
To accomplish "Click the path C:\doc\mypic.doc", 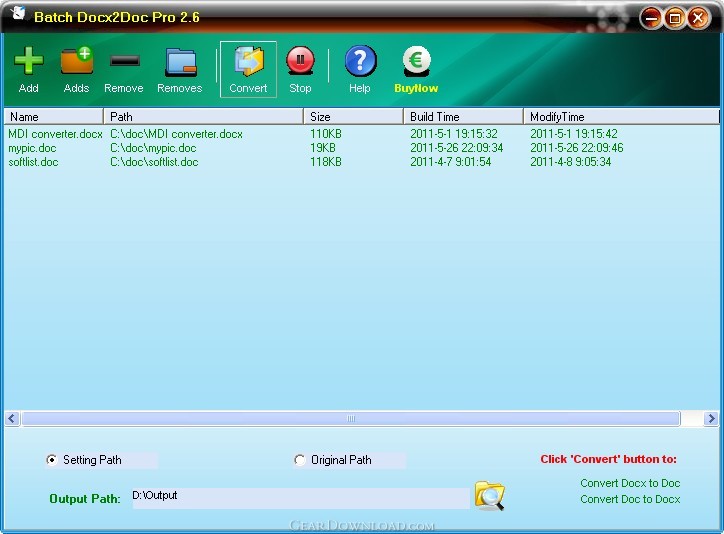I will (x=153, y=148).
